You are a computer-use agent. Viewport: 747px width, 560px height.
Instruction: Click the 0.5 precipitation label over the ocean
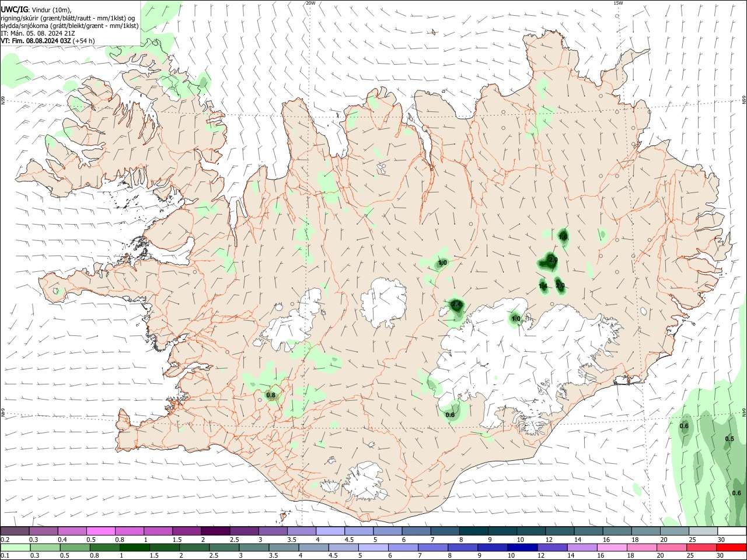pos(729,439)
